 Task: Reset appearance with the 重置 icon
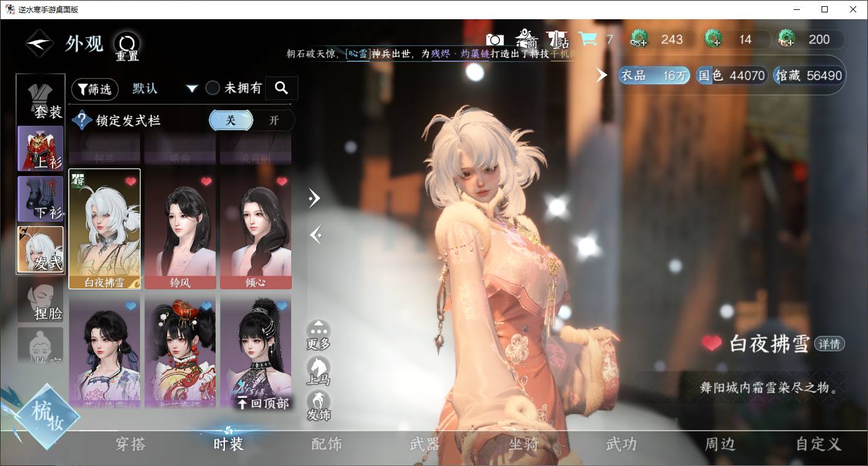pyautogui.click(x=127, y=46)
